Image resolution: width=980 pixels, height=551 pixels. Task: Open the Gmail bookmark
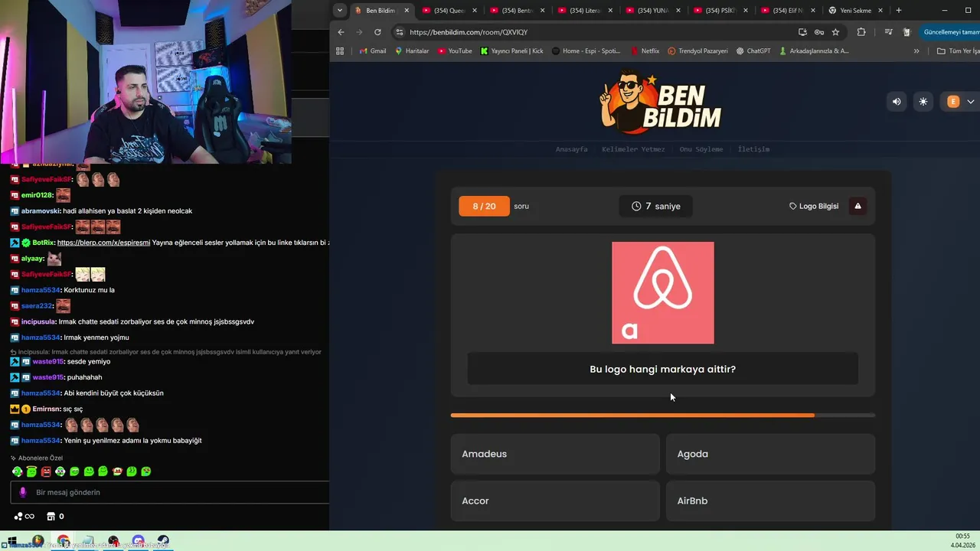(373, 51)
